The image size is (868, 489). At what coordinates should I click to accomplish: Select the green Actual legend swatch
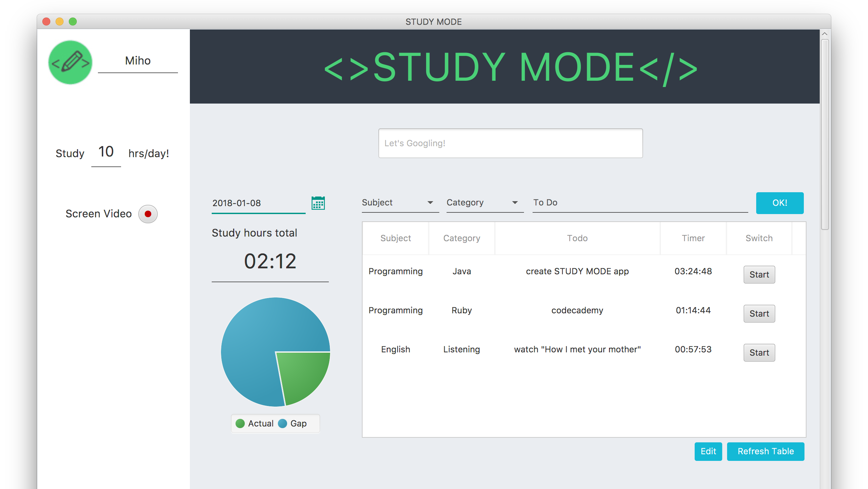[x=240, y=423]
